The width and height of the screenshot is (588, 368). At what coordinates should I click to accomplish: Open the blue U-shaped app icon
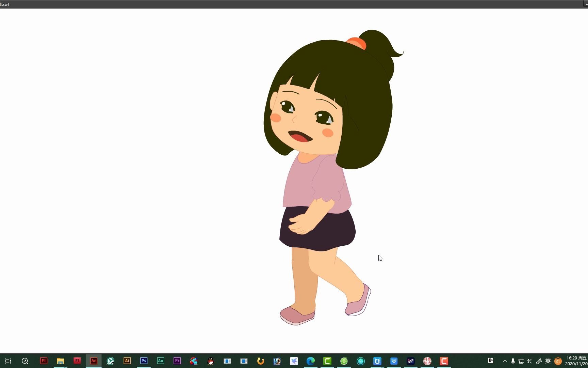click(x=377, y=361)
